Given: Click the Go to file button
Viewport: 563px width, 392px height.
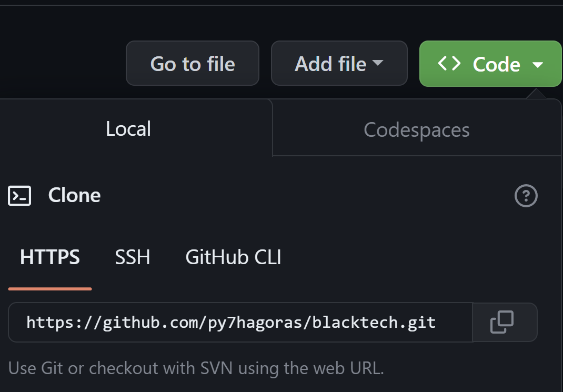Looking at the screenshot, I should click(192, 63).
